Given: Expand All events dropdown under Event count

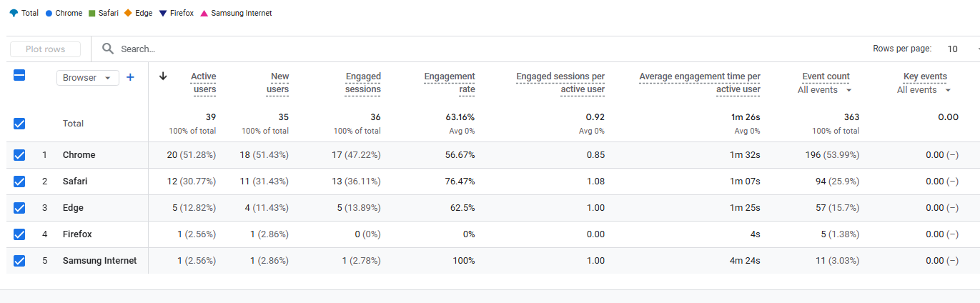Looking at the screenshot, I should pos(825,90).
